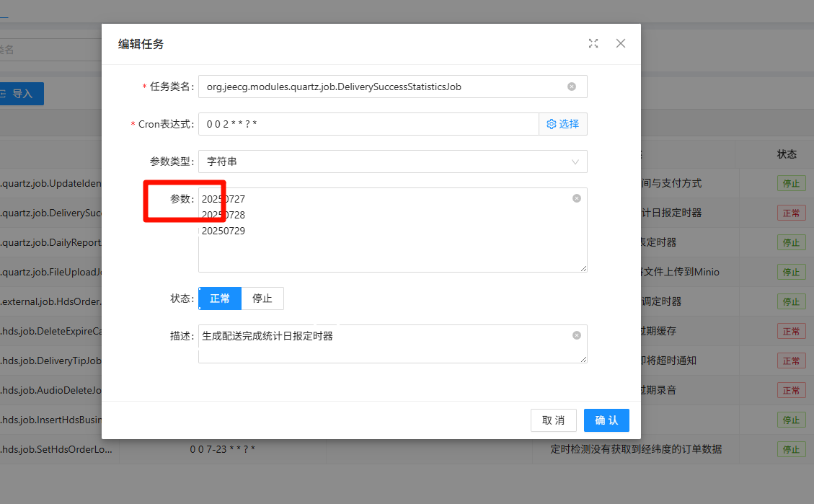Toggle fullscreen for the 编辑任务 dialog
Viewport: 814px width, 504px height.
[593, 43]
